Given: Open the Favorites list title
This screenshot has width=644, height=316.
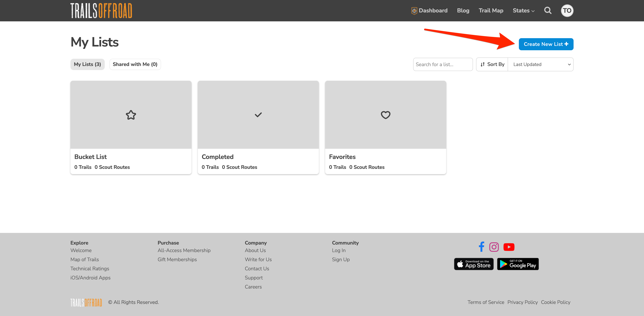Looking at the screenshot, I should (x=342, y=157).
